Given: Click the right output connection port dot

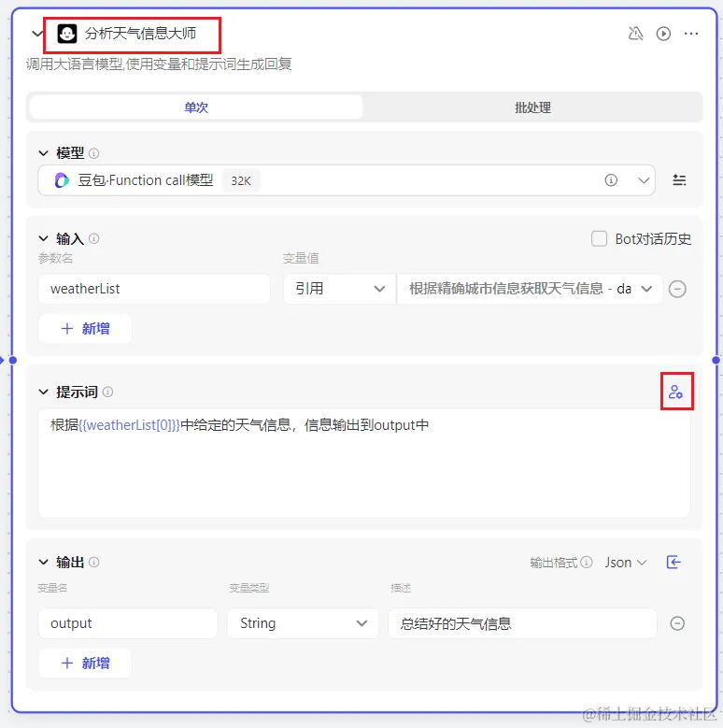Looking at the screenshot, I should (716, 360).
